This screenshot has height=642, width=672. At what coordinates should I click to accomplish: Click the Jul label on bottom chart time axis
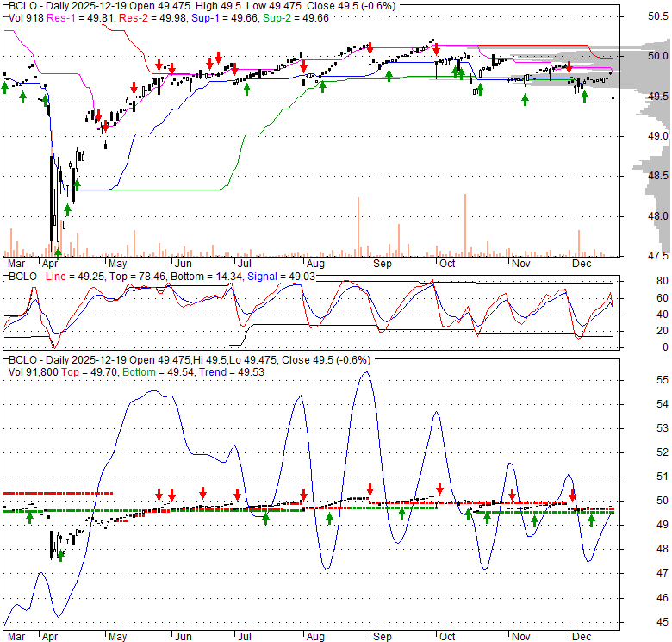244,636
